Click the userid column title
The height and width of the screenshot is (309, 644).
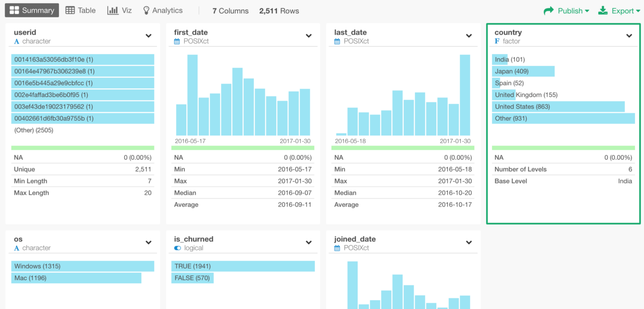pyautogui.click(x=25, y=32)
